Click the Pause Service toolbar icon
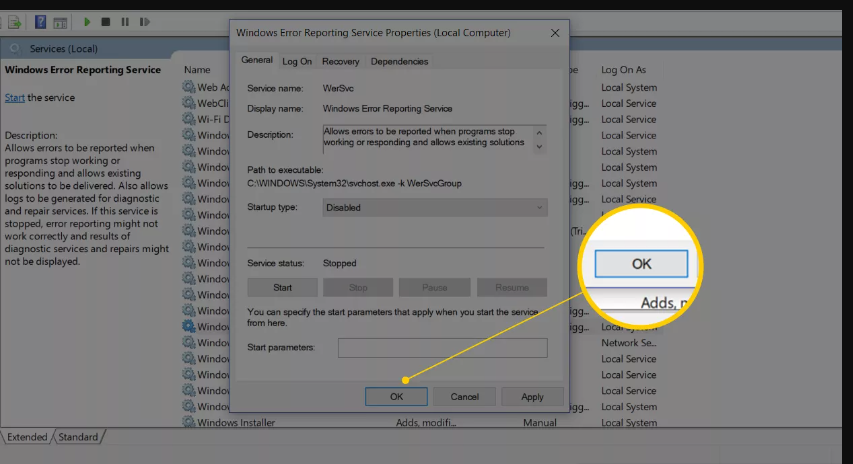The height and width of the screenshot is (464, 853). coord(125,22)
